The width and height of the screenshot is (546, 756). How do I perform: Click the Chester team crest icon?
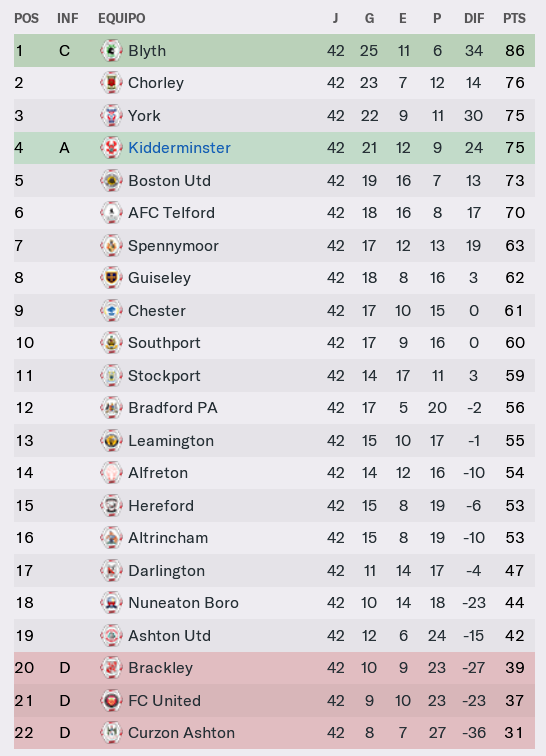[111, 310]
